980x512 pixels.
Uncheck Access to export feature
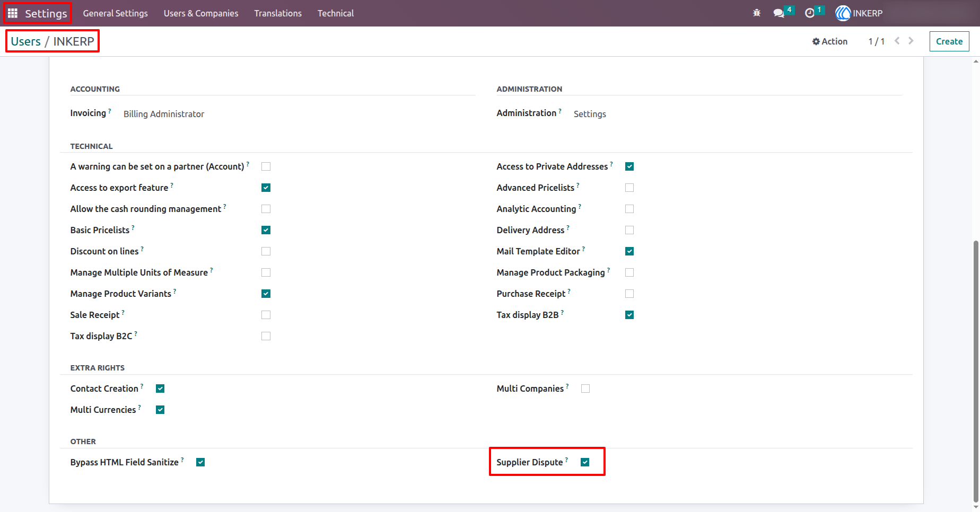266,188
